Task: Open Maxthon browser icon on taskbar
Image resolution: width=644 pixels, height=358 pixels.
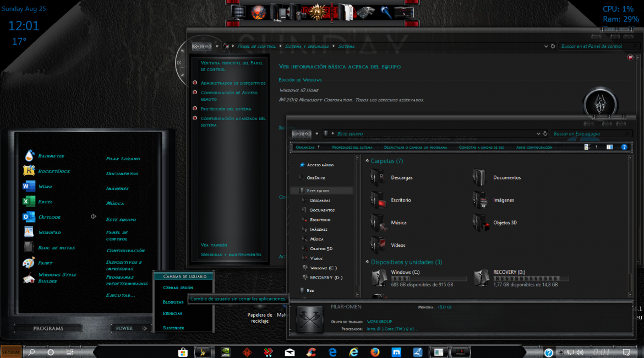Action: (x=396, y=352)
